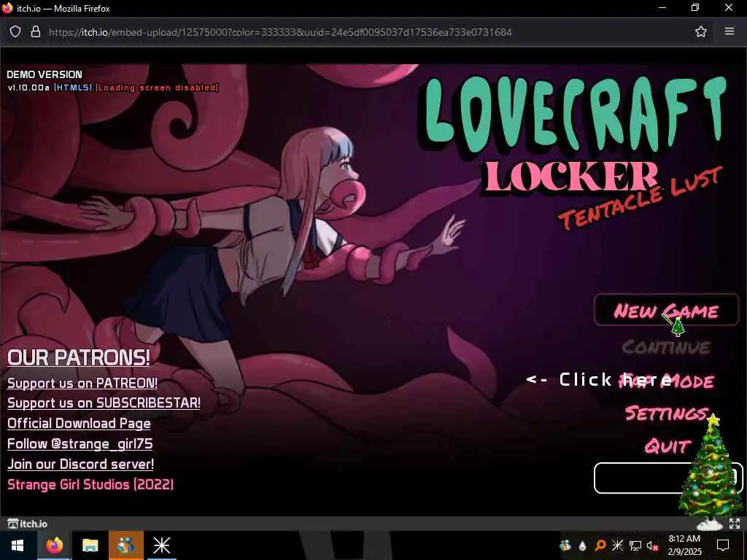Image resolution: width=747 pixels, height=560 pixels.
Task: Open the Support us on PATREON link
Action: [82, 384]
